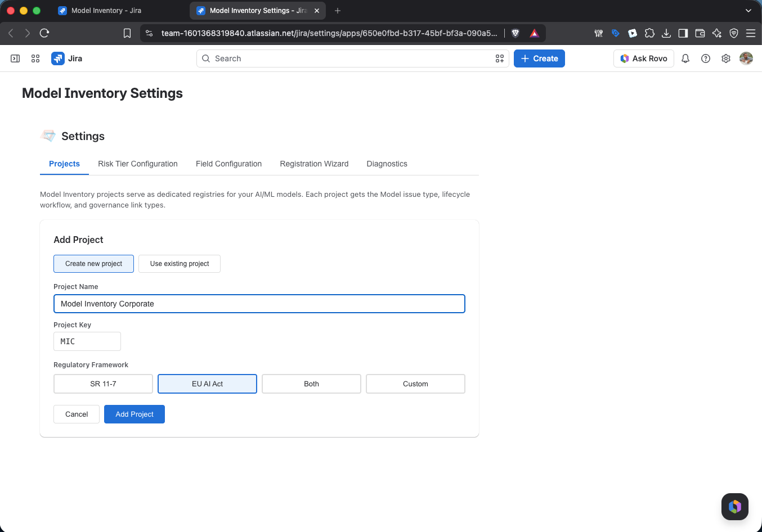The image size is (762, 532).
Task: Click the Jira Search box
Action: coord(353,58)
